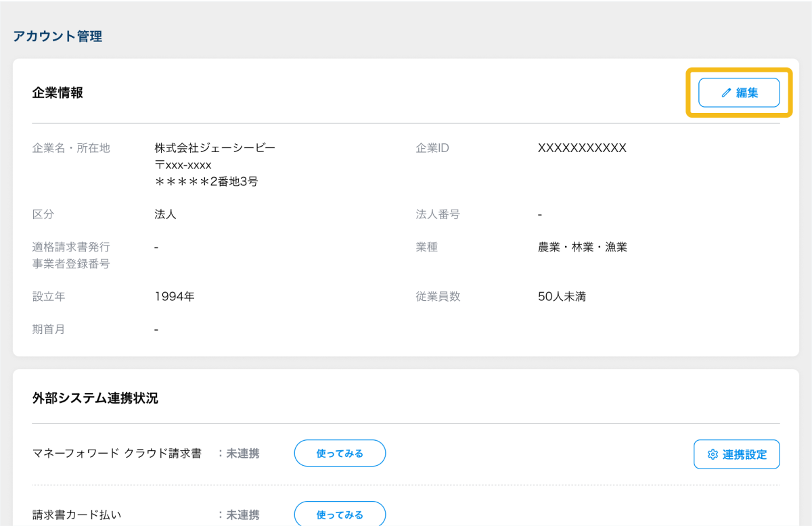Click the 請求書カード払い label
812x526 pixels.
[77, 515]
